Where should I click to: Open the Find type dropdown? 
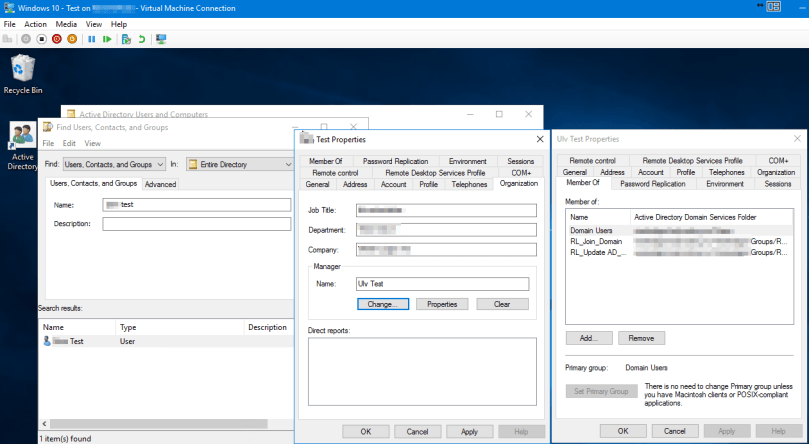113,164
